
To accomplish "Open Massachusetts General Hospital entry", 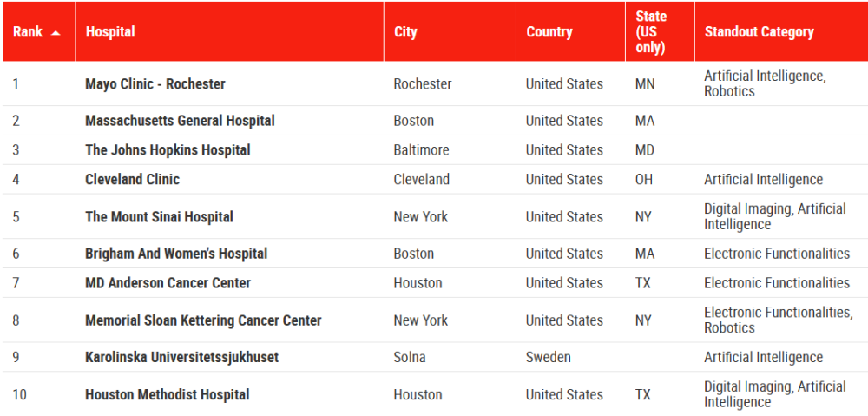I will 180,120.
